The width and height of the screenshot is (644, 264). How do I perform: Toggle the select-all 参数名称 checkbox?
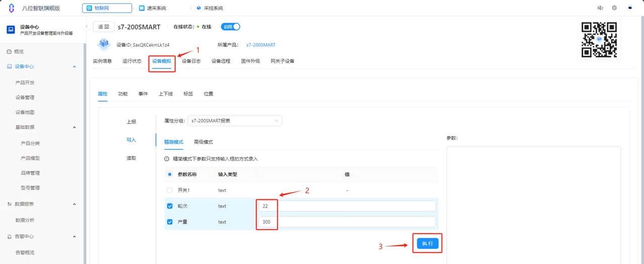pos(170,174)
